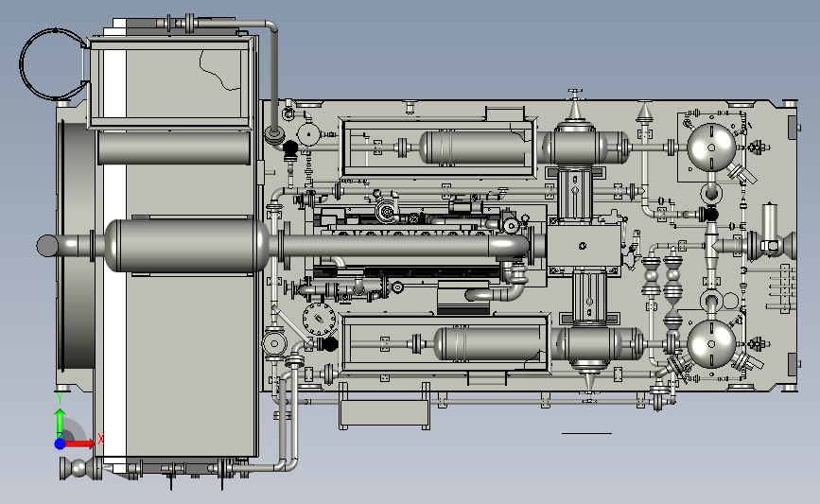Click the green Y axis arrow of triad
The height and width of the screenshot is (504, 820).
[x=61, y=423]
